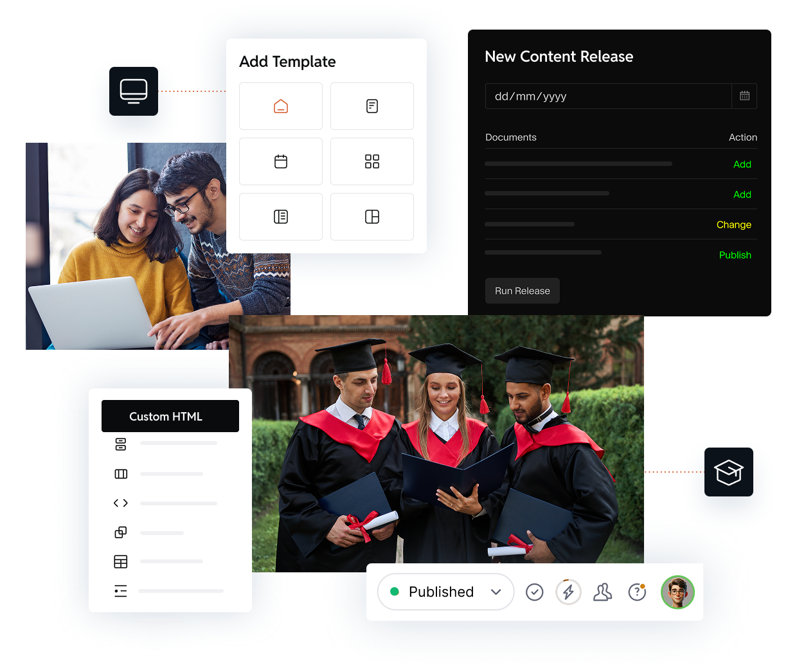Click the checkmark circle icon
This screenshot has height=672, width=797.
coord(535,592)
